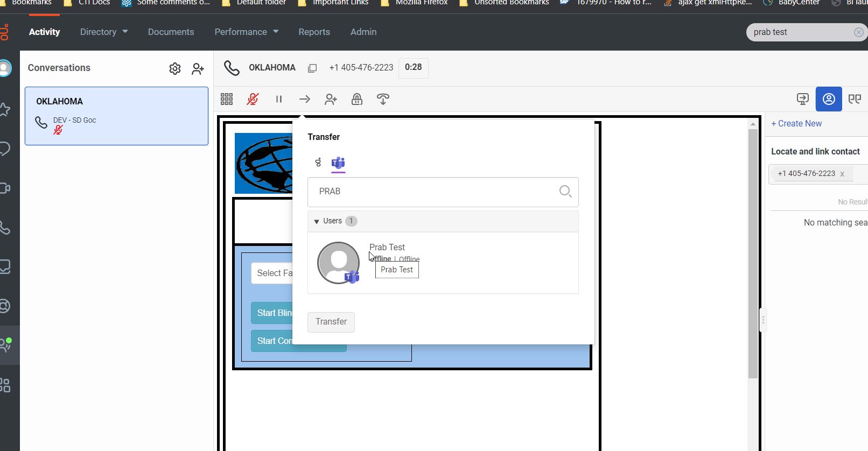The width and height of the screenshot is (868, 451).
Task: Open the sidebar phone calls icon
Action: (5, 228)
